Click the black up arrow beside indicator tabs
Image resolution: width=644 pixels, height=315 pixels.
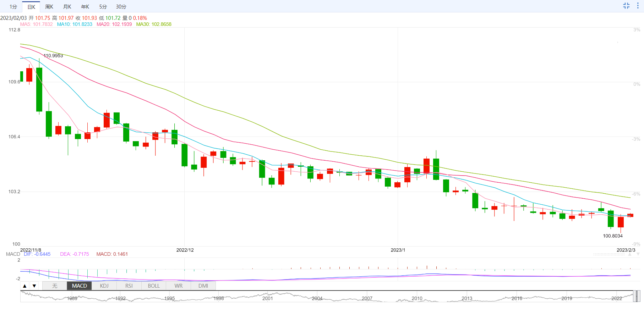(x=24, y=286)
